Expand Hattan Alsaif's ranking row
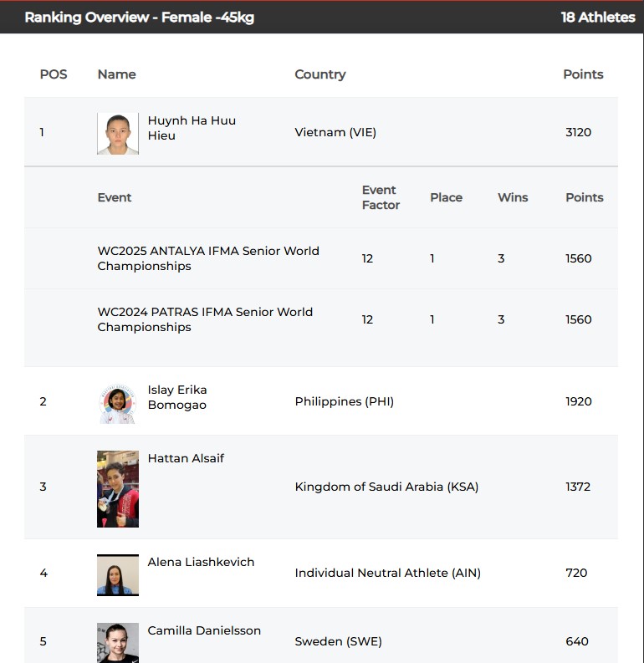Viewport: 644px width, 663px height. [321, 487]
